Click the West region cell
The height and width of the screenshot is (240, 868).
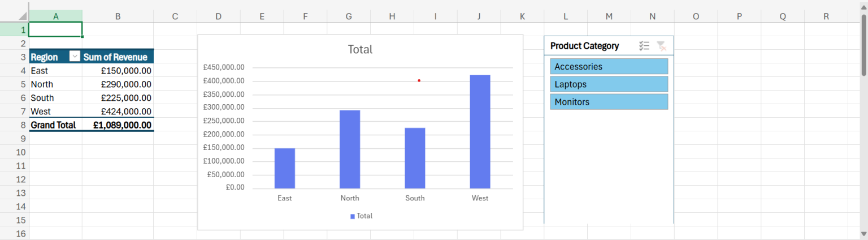coord(55,112)
